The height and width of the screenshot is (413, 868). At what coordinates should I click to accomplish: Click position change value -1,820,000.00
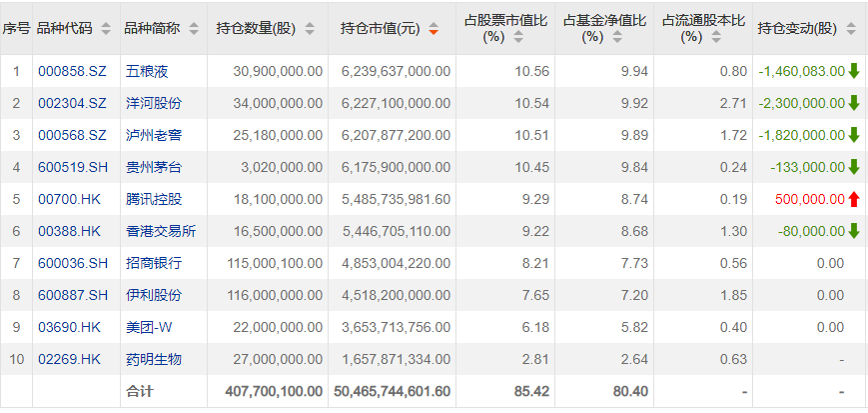coord(801,135)
